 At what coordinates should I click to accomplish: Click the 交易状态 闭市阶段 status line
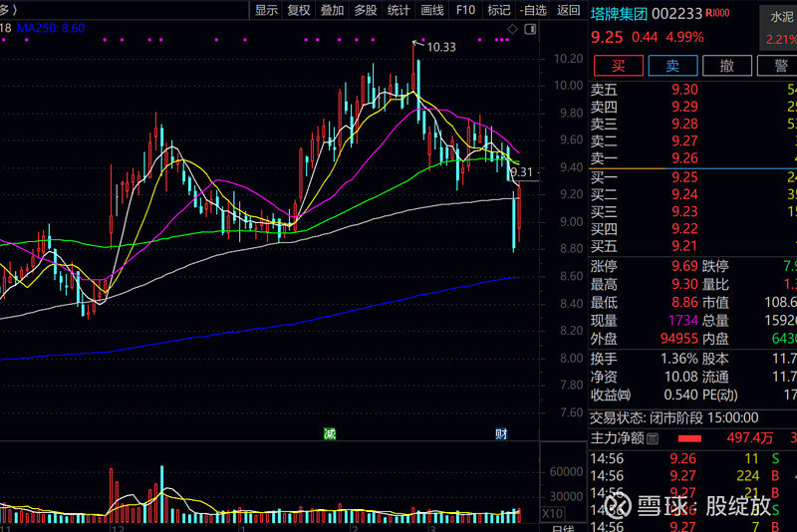pyautogui.click(x=674, y=418)
